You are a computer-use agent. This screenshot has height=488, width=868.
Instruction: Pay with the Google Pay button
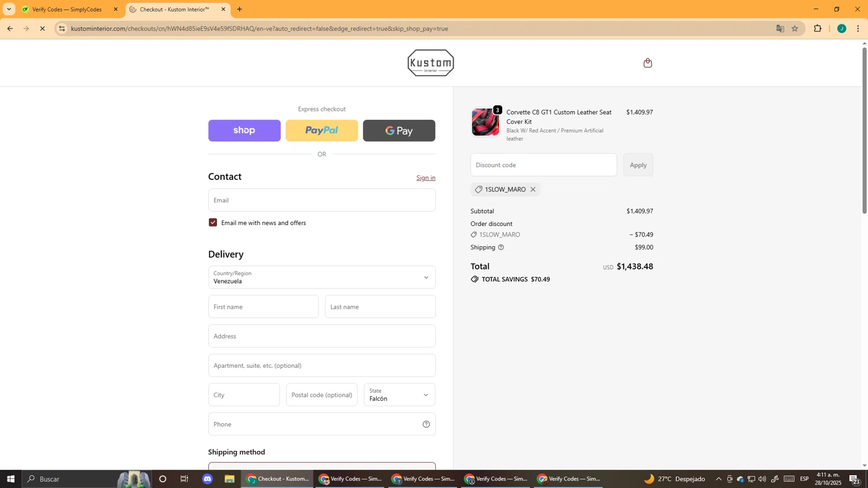(399, 131)
